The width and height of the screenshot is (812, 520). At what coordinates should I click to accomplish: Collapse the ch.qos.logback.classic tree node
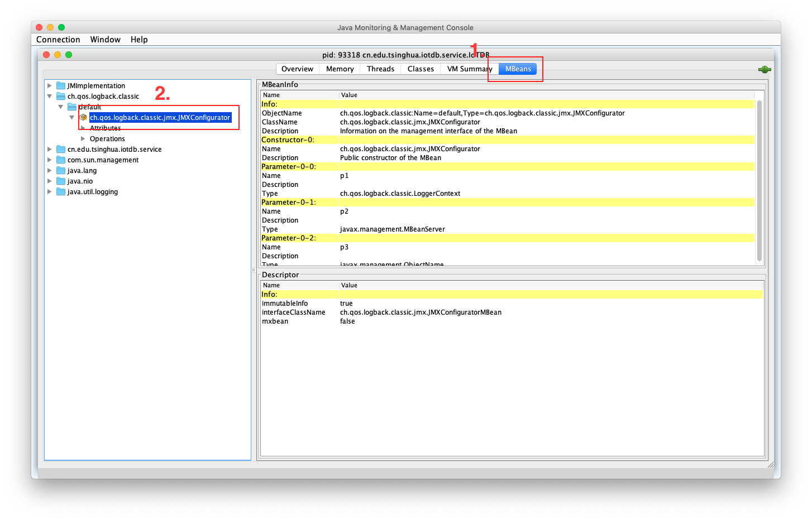[x=50, y=97]
